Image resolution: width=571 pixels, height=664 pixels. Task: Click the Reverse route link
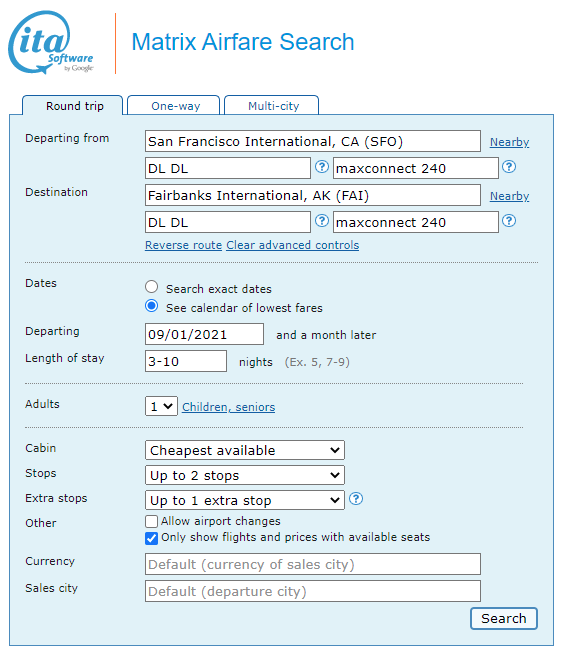click(183, 245)
